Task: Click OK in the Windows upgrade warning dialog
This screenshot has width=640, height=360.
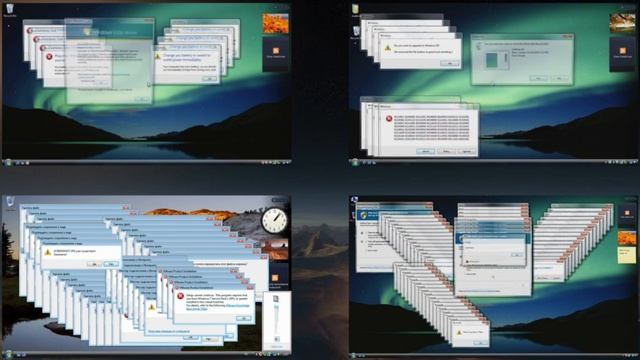Action: [450, 63]
